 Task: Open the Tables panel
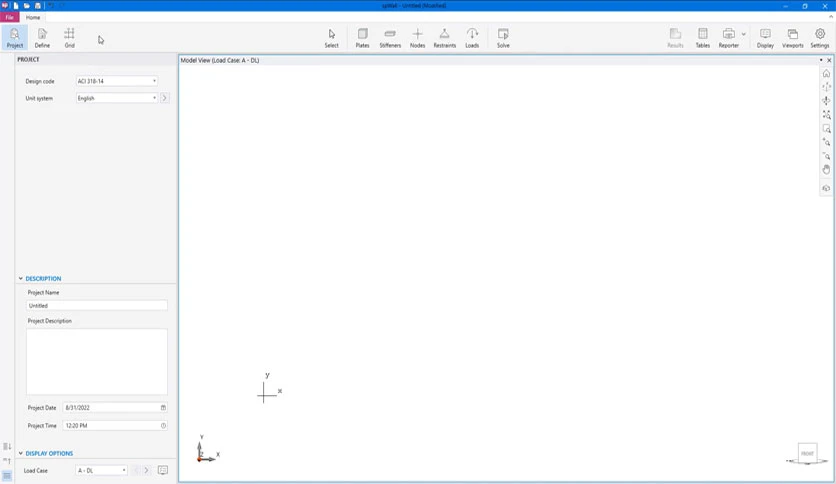click(703, 38)
